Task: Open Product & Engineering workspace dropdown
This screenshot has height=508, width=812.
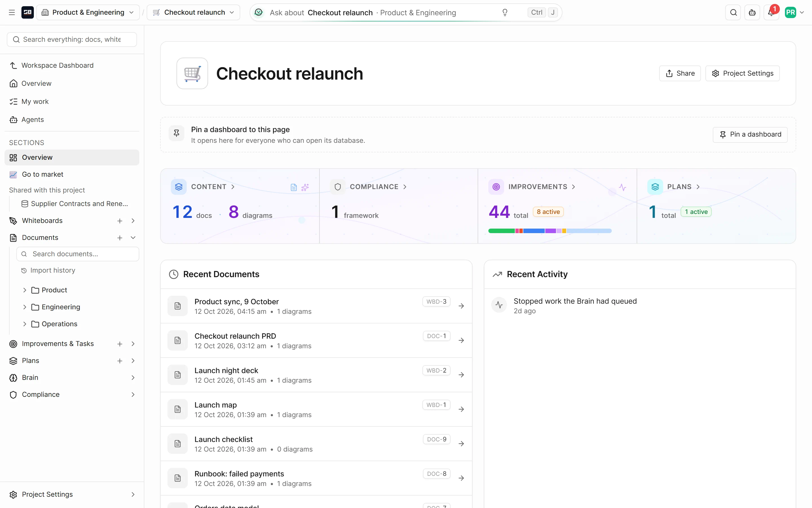Action: pyautogui.click(x=88, y=12)
